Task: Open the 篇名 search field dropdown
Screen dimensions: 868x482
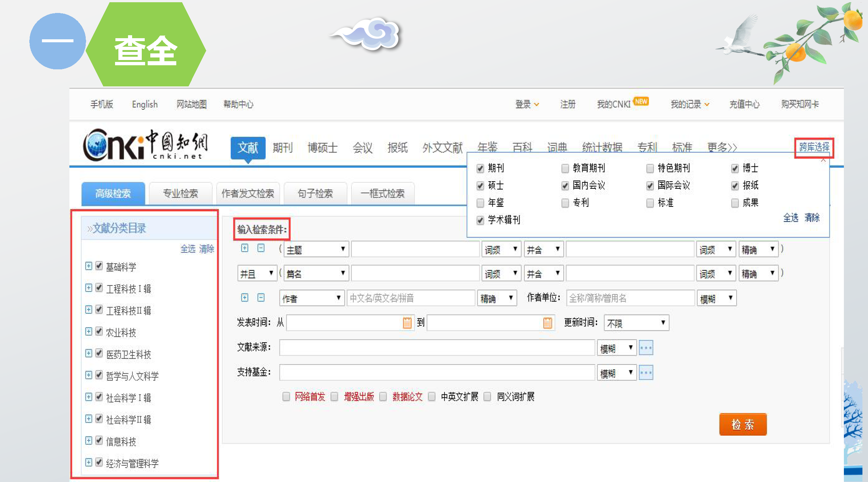Action: click(x=316, y=274)
